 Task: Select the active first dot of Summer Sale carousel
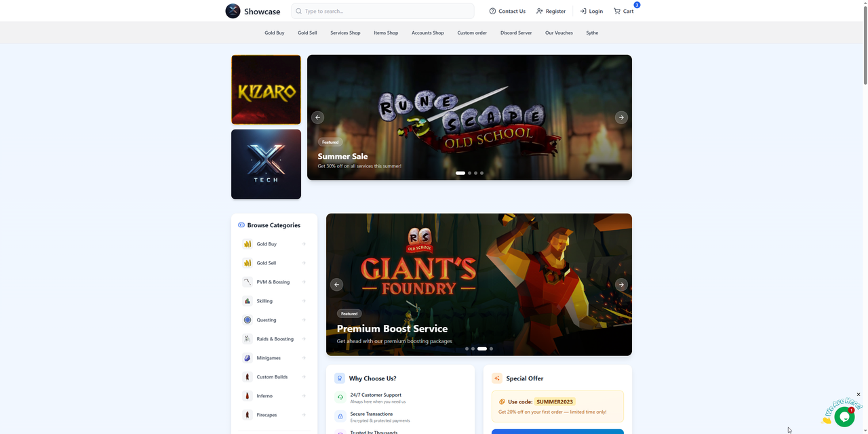[460, 173]
